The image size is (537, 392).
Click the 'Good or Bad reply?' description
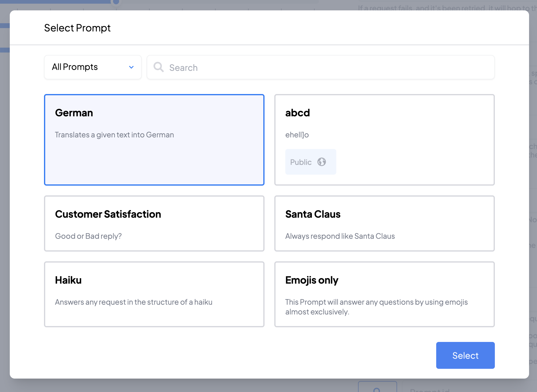pos(88,236)
